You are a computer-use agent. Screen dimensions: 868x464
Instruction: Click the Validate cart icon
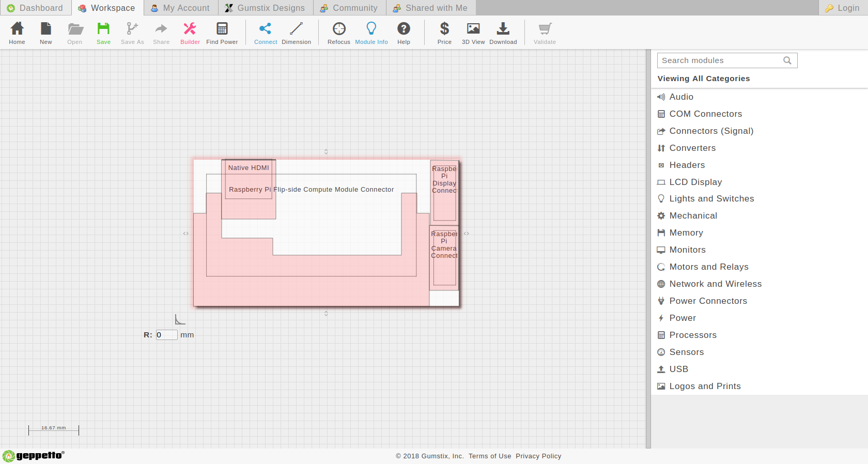545,33
